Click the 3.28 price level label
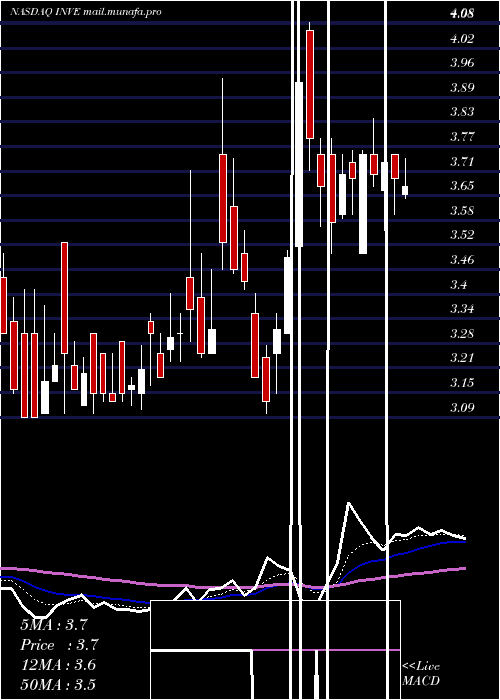This screenshot has width=500, height=700. click(462, 333)
